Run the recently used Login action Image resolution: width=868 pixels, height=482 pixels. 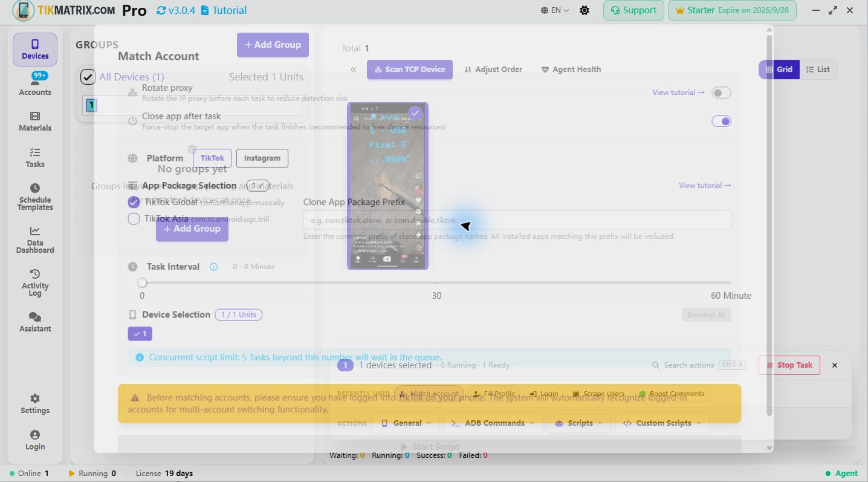click(543, 394)
